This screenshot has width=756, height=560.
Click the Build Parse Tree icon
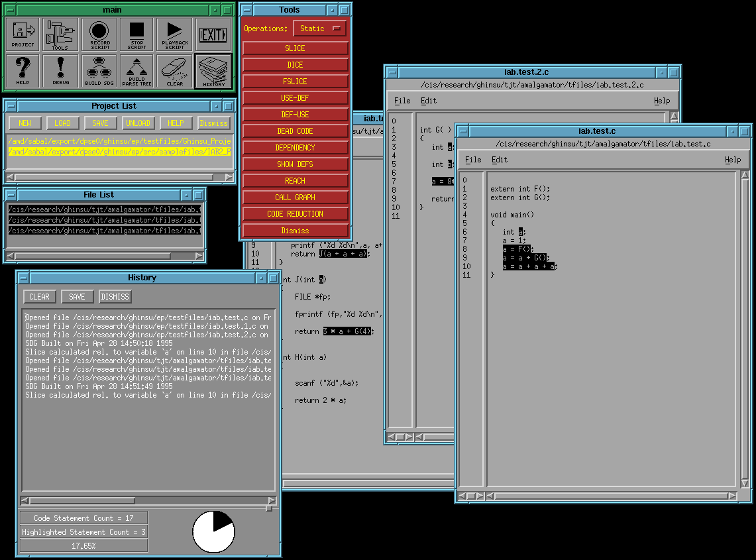point(137,71)
